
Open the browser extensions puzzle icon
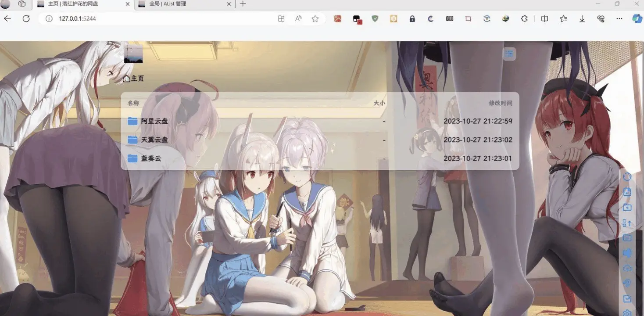coord(524,19)
